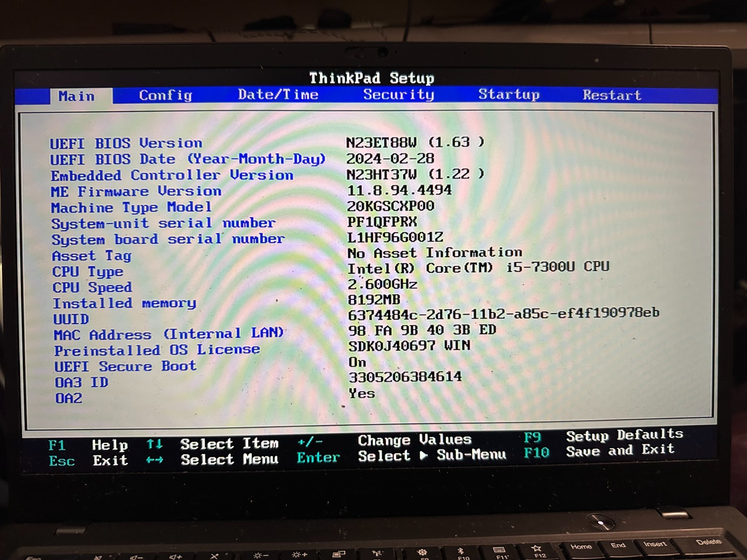
Task: Click the CPU Type label
Action: (88, 272)
